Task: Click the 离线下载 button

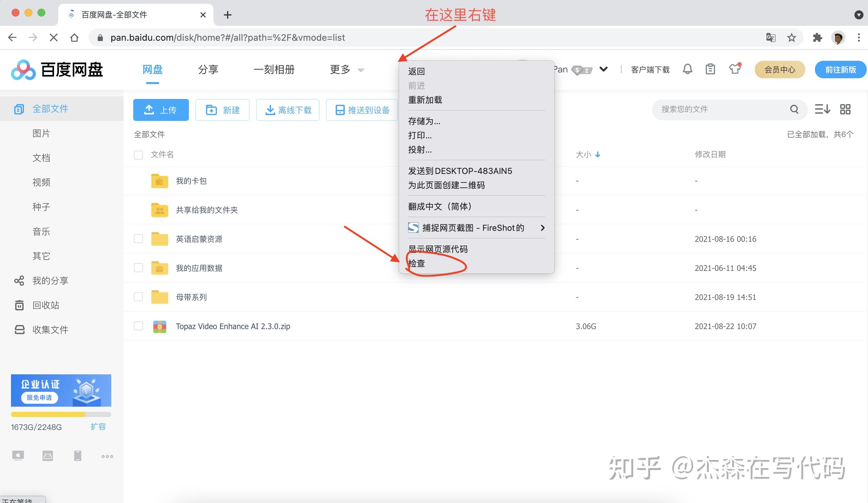Action: pos(288,110)
